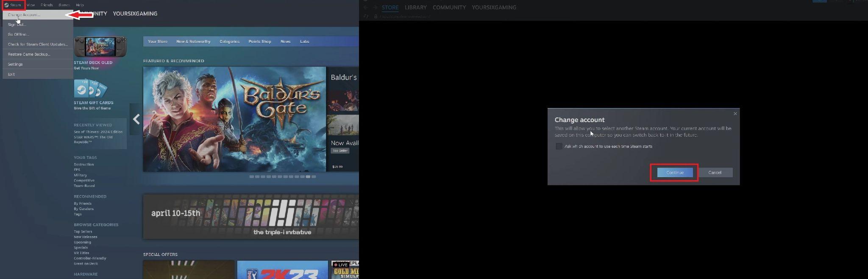
Task: Browse Specials category
Action: [x=81, y=248]
